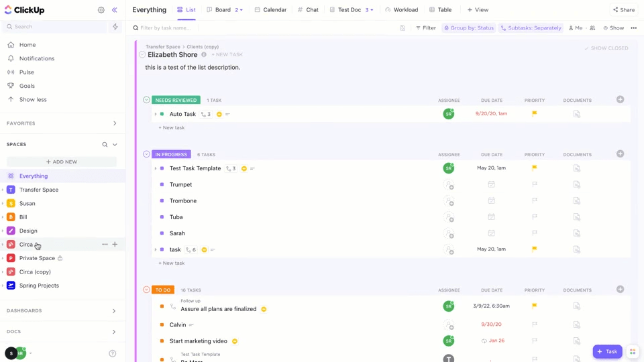This screenshot has width=644, height=362.
Task: Add column in In Progress group
Action: [620, 154]
